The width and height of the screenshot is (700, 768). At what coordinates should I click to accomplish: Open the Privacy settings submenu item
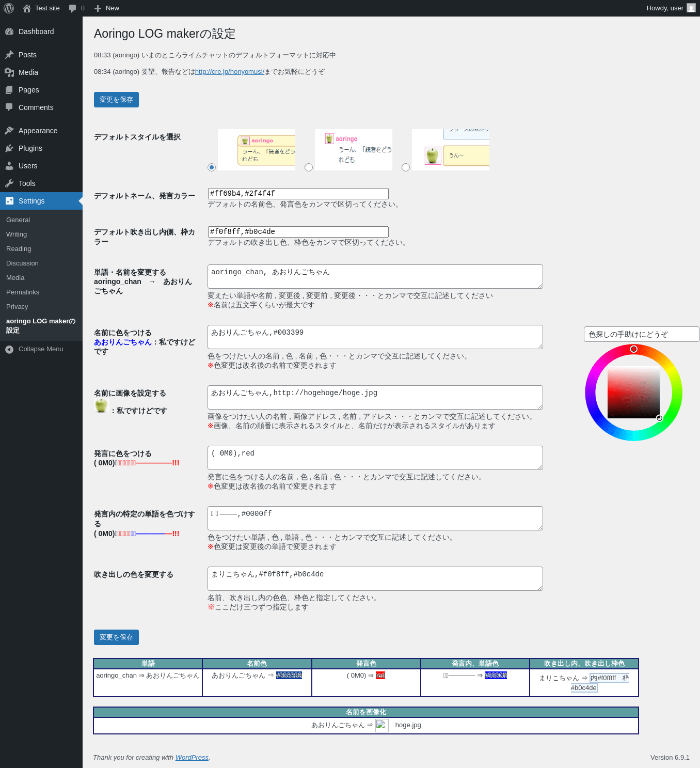[x=17, y=307]
